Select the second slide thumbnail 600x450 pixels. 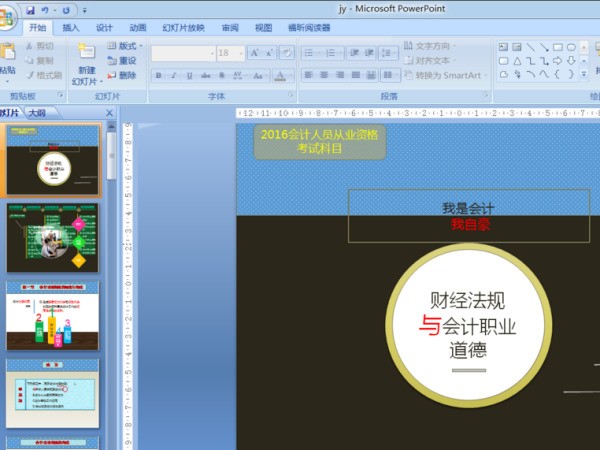[53, 238]
